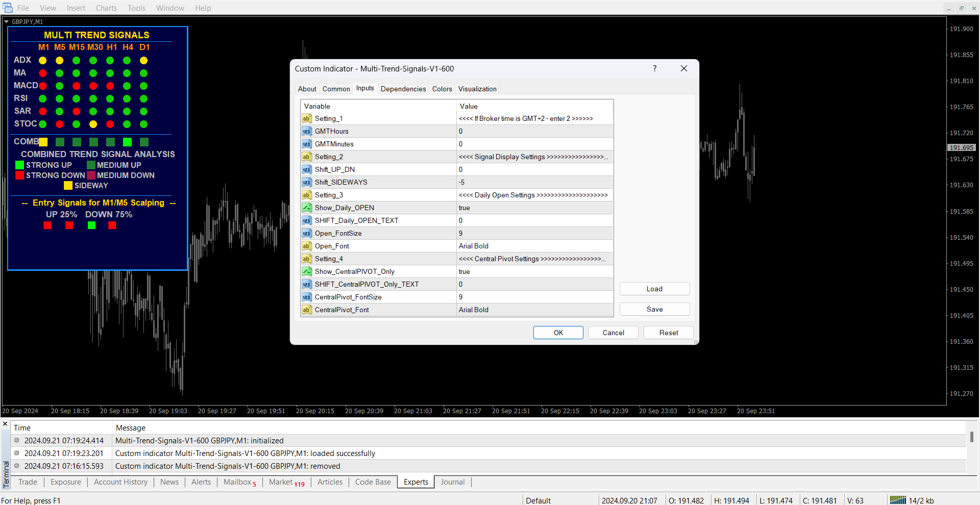Click the boolean icon beside Show_CentralPIVOT_Only
The width and height of the screenshot is (980, 505).
[306, 271]
